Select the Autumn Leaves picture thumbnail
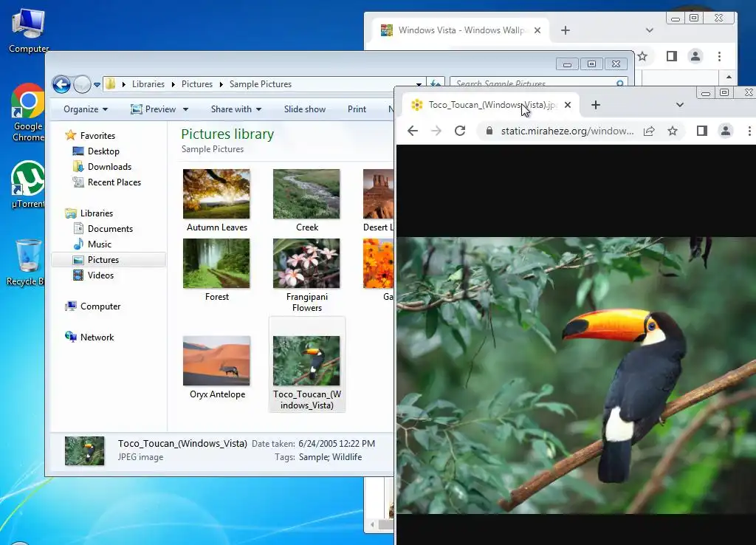756x545 pixels. point(216,194)
